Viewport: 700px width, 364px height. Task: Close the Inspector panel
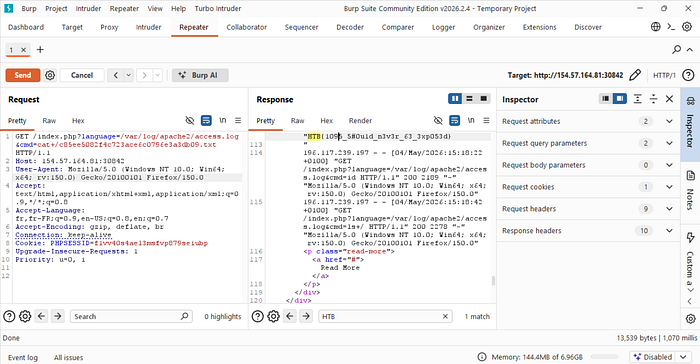tap(669, 99)
